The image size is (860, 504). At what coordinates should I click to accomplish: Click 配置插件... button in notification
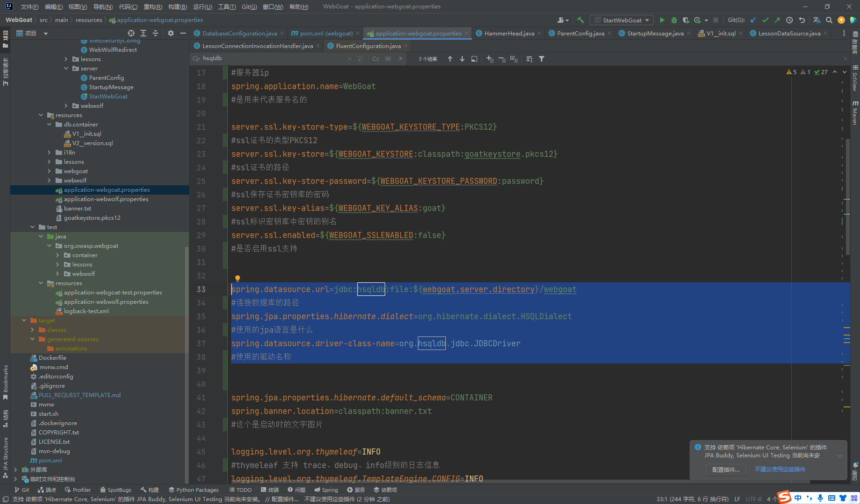pos(726,469)
